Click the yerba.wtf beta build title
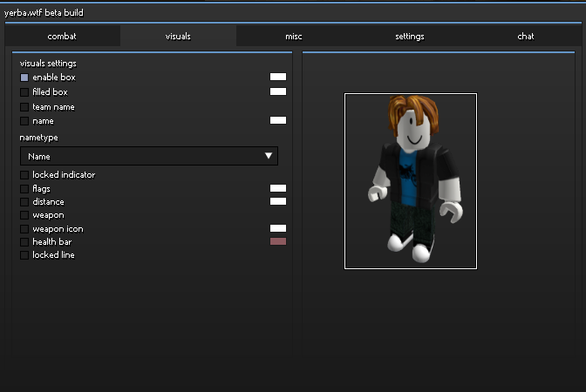The width and height of the screenshot is (586, 392). coord(44,13)
